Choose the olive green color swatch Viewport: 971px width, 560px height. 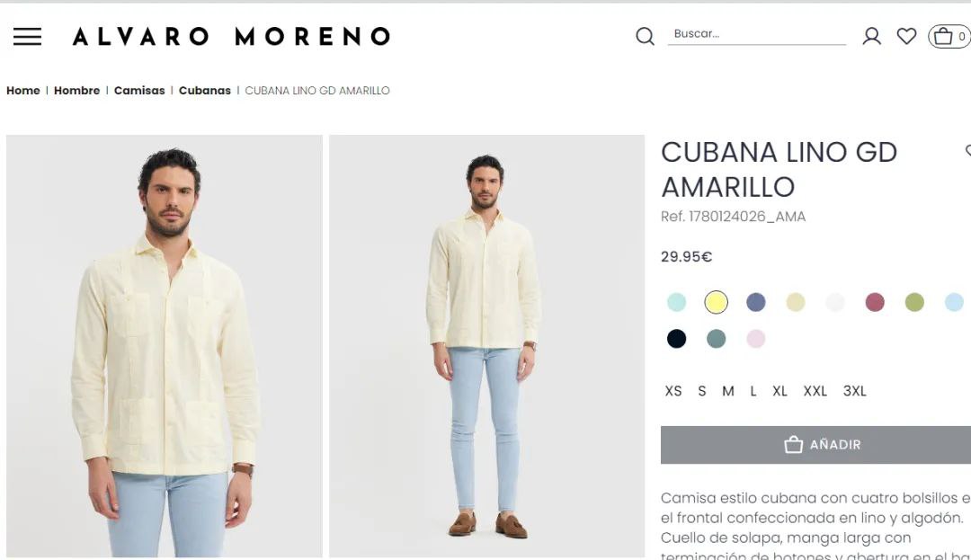pos(914,302)
